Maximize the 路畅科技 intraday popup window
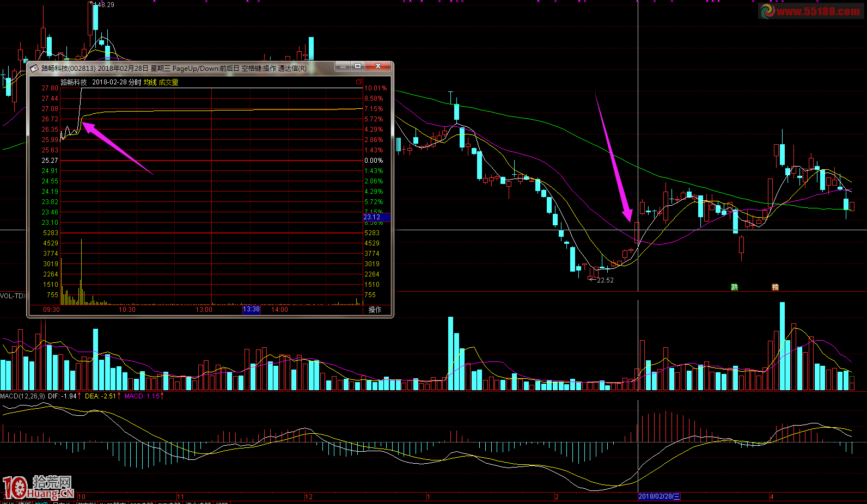This screenshot has width=867, height=504. [358, 66]
